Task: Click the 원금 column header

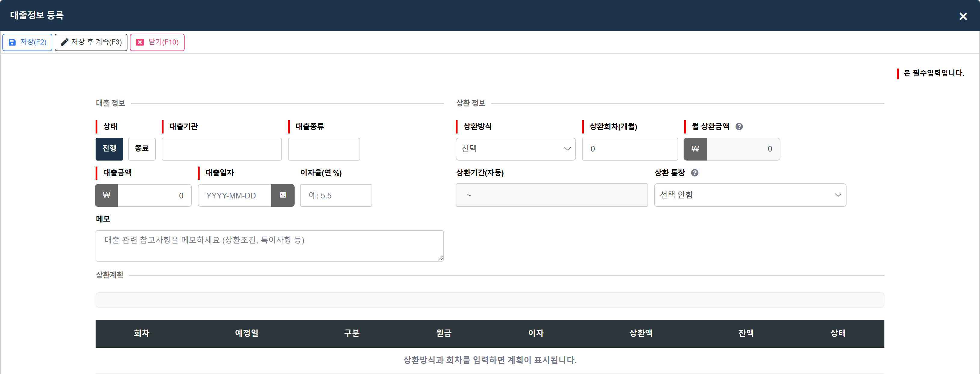Action: (444, 333)
